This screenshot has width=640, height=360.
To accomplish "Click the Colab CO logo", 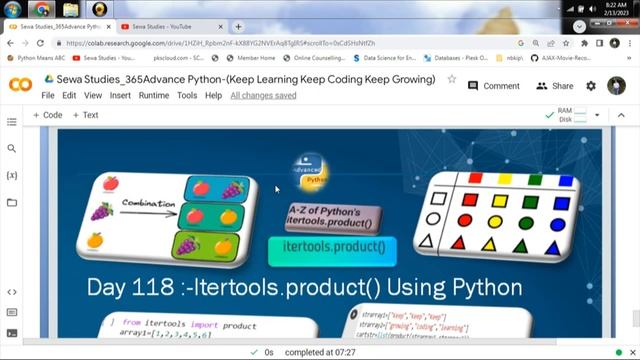I will click(20, 85).
